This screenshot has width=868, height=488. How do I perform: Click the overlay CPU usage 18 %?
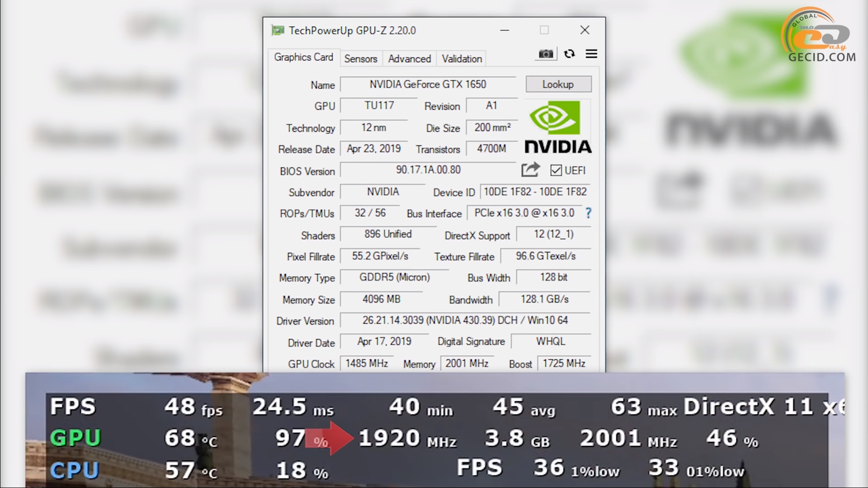point(302,470)
